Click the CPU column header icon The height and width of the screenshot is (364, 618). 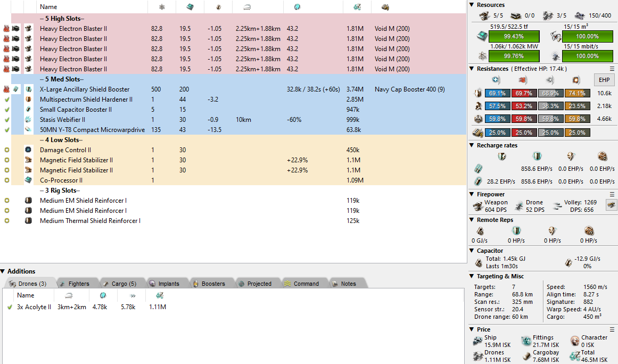pos(189,7)
